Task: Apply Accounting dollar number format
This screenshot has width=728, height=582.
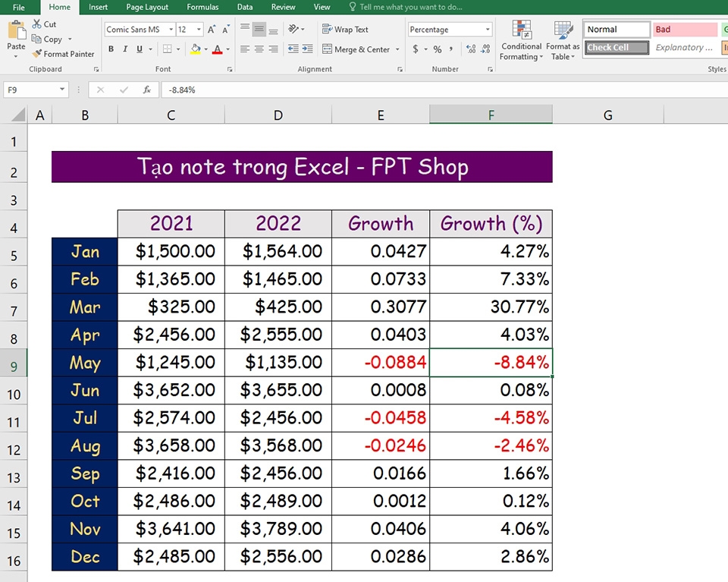Action: [415, 49]
